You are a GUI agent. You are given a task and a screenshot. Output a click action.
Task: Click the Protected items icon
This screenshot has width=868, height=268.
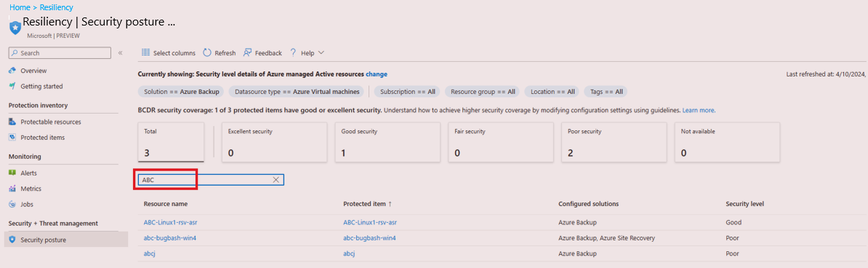[x=13, y=137]
